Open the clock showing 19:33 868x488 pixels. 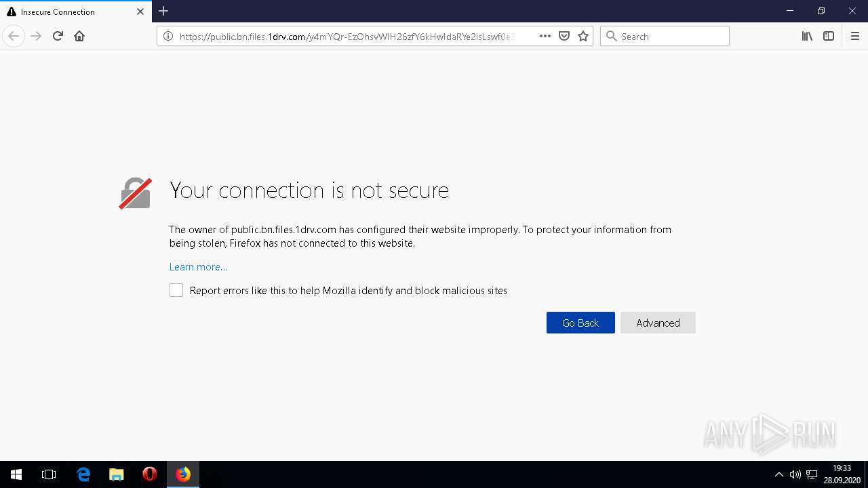click(842, 474)
